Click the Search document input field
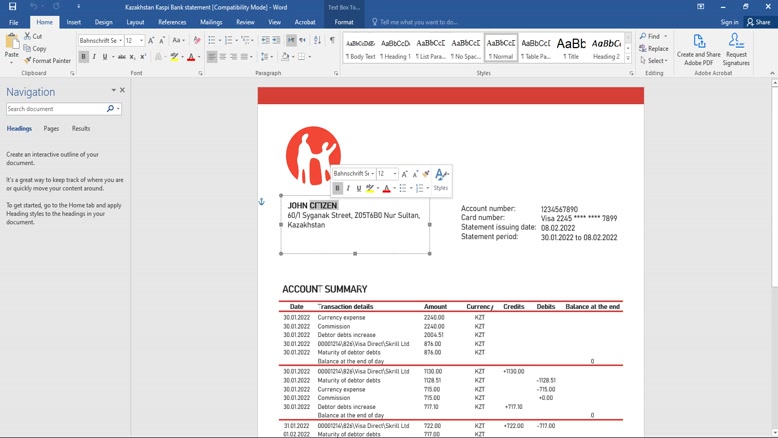This screenshot has width=778, height=438. coord(55,109)
